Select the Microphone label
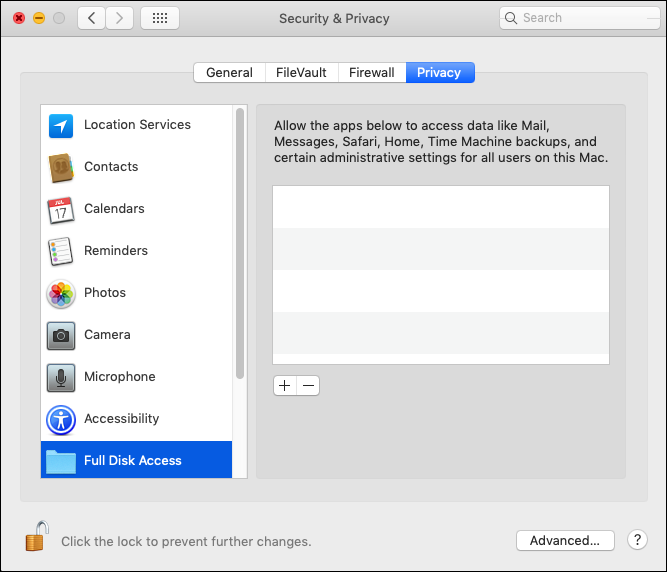The height and width of the screenshot is (572, 667). point(120,377)
